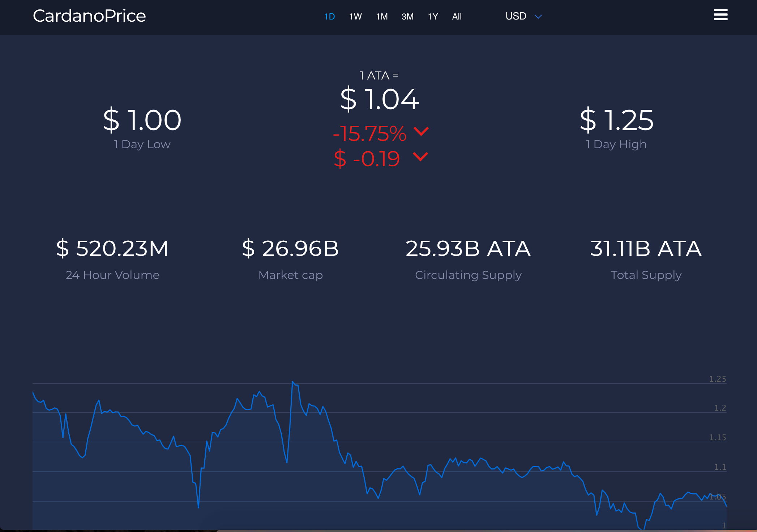Click the CardanoPrice logo
This screenshot has width=757, height=532.
point(89,16)
